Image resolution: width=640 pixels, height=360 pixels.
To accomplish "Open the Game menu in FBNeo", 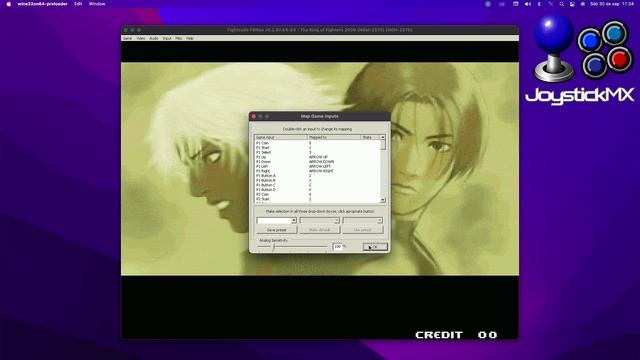I will click(127, 38).
